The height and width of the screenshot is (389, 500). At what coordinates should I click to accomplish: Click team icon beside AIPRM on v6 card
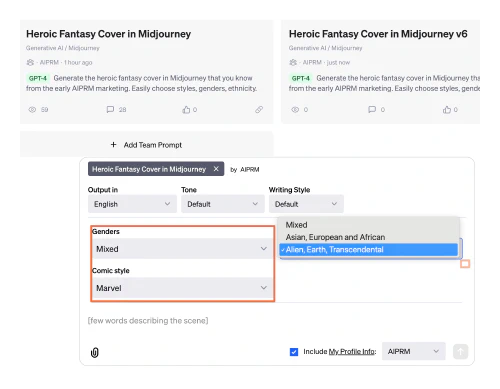(293, 62)
